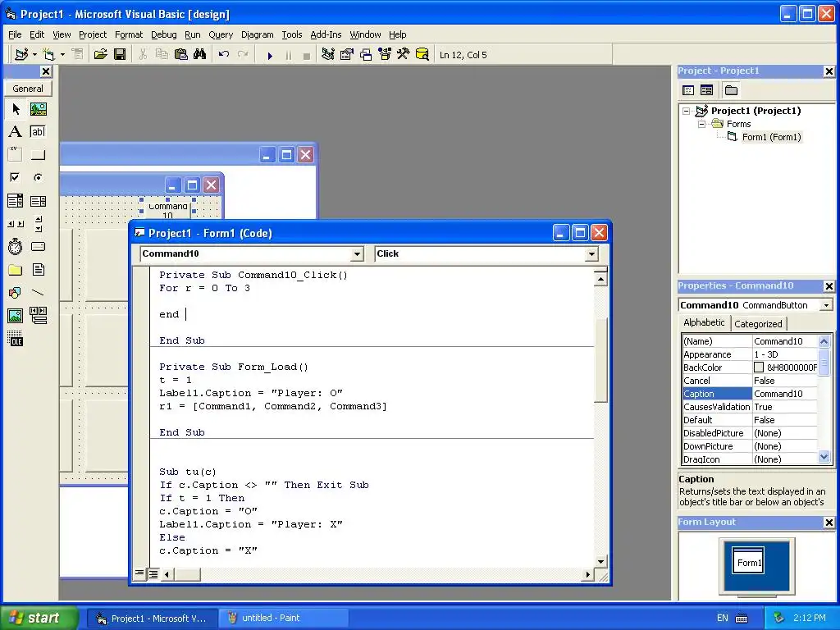Switch to the Categorized properties tab
Screen dimensions: 840x630
click(758, 323)
